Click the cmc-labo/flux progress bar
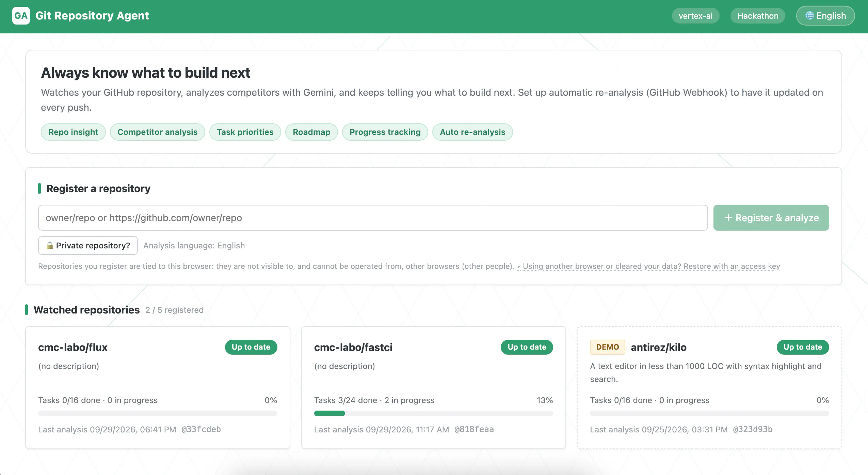 158,413
